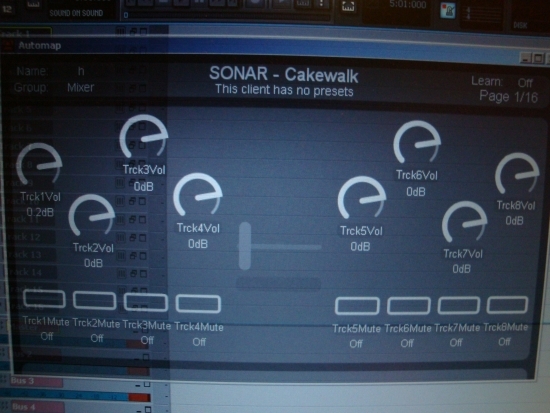The width and height of the screenshot is (550, 413).
Task: Toggle the Trck8Mute button
Action: pos(507,304)
